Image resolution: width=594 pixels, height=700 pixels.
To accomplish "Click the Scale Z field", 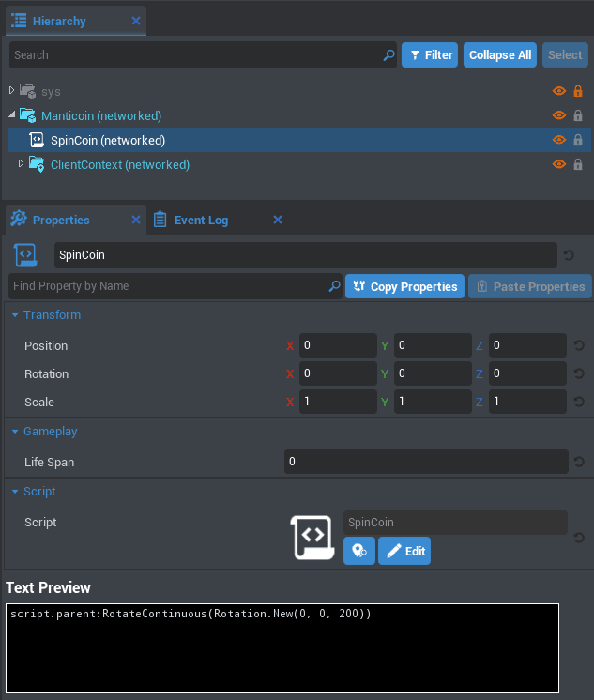I will click(527, 402).
